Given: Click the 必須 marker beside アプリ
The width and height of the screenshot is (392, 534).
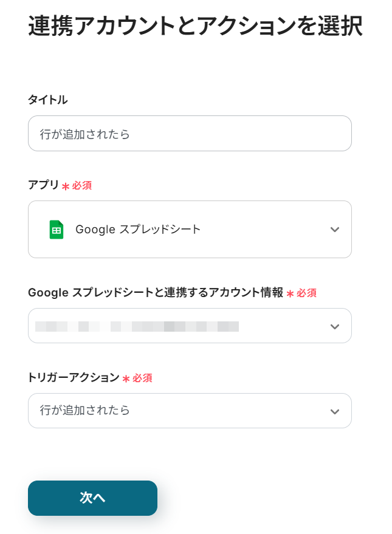Looking at the screenshot, I should click(82, 186).
